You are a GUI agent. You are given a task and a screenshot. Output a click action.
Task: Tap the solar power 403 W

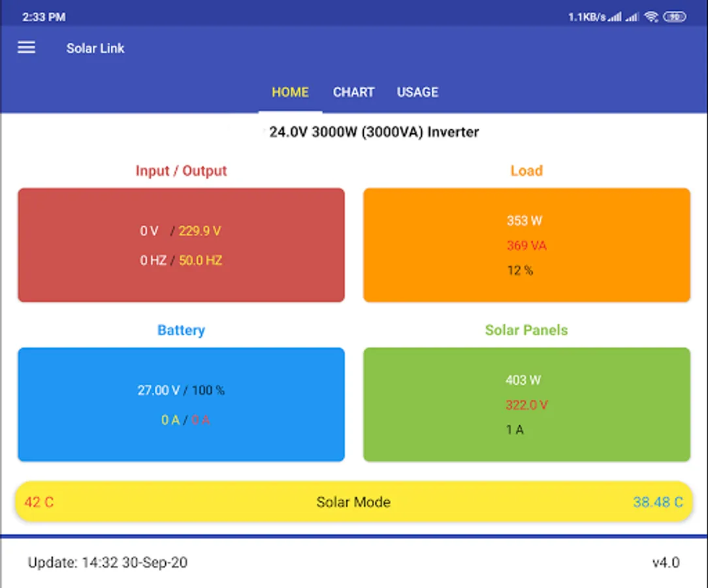point(523,380)
